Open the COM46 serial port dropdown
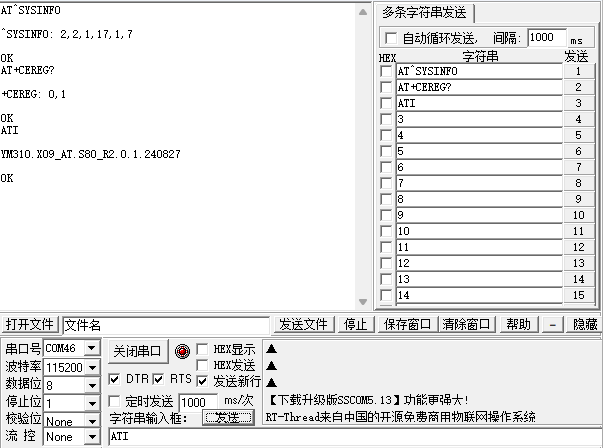Screen dimensions: 603x448 tap(92, 348)
